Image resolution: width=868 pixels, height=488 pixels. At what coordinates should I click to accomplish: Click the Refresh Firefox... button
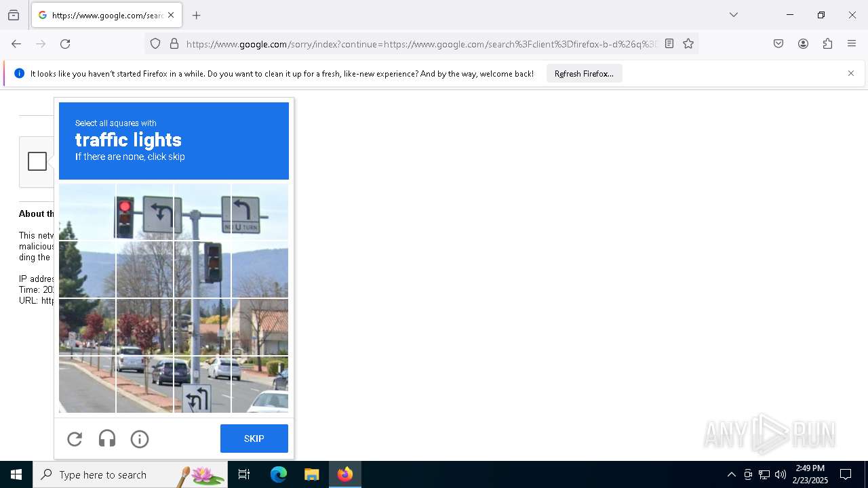coord(584,74)
